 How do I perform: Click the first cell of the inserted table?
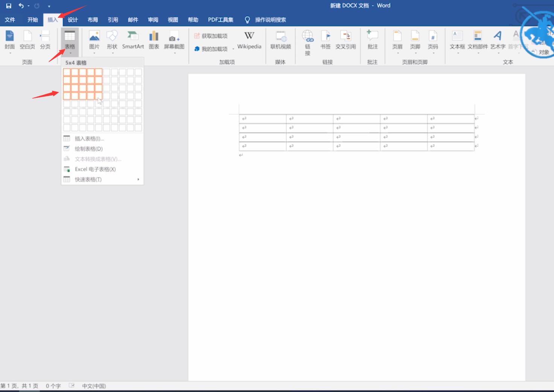pos(263,119)
